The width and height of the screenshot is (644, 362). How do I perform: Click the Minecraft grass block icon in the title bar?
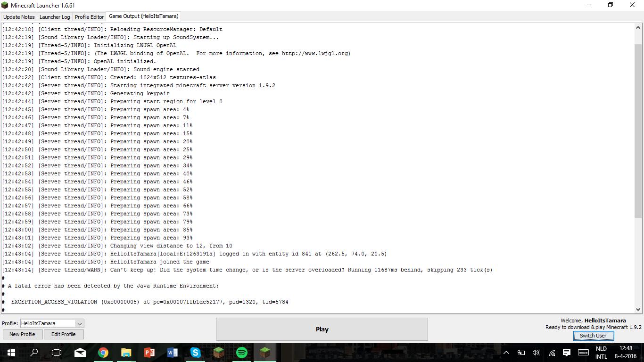[x=5, y=5]
